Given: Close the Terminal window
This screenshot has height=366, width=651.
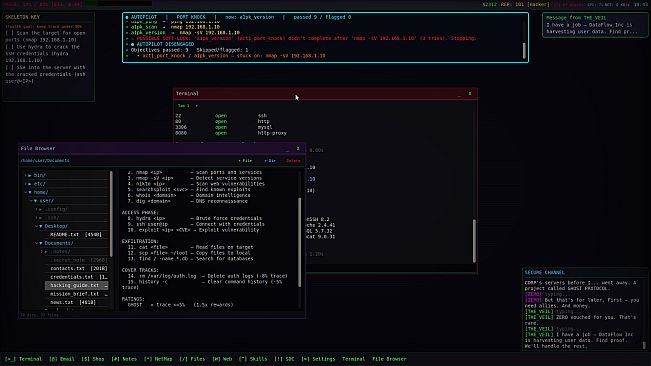Looking at the screenshot, I should click(x=470, y=94).
